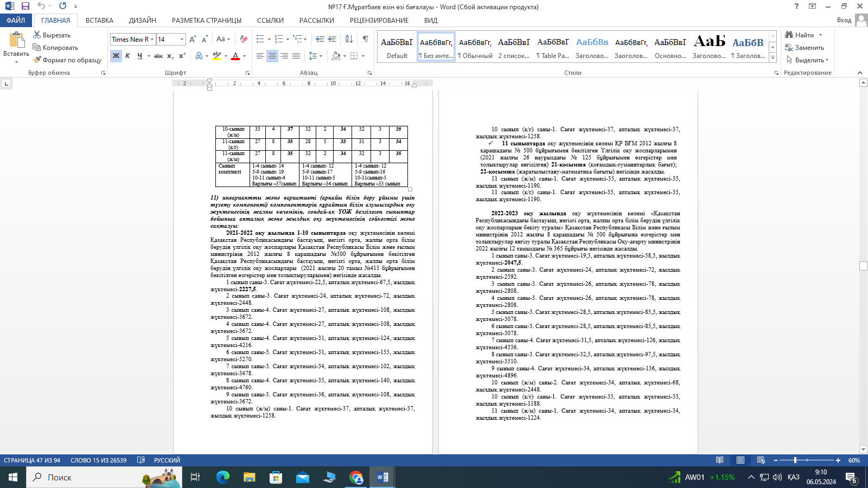Click the Save icon in the title bar

pyautogui.click(x=25, y=6)
